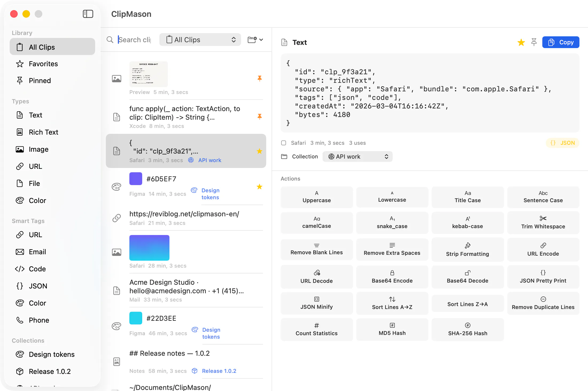
Task: Select the reviblog.net URL clip
Action: (186, 218)
